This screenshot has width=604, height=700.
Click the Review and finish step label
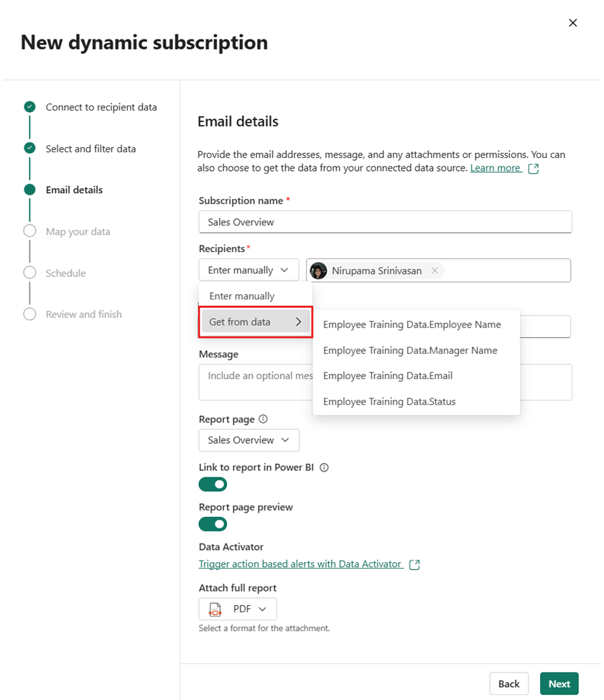click(x=83, y=314)
